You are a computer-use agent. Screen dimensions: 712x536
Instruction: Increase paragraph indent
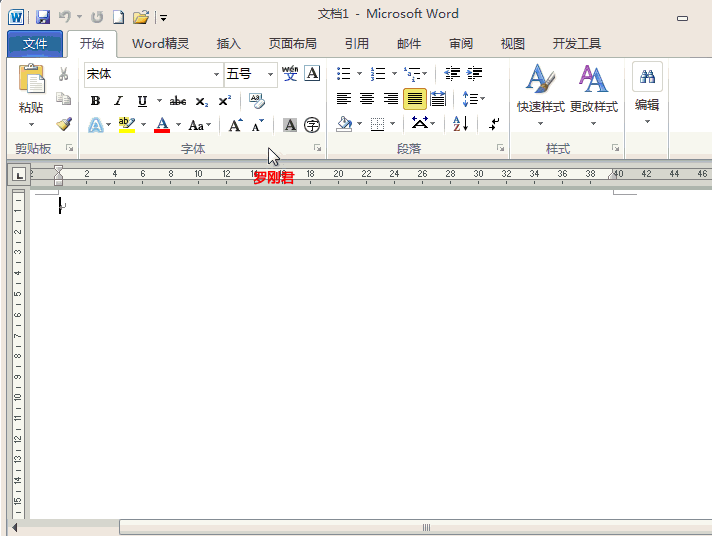click(475, 74)
